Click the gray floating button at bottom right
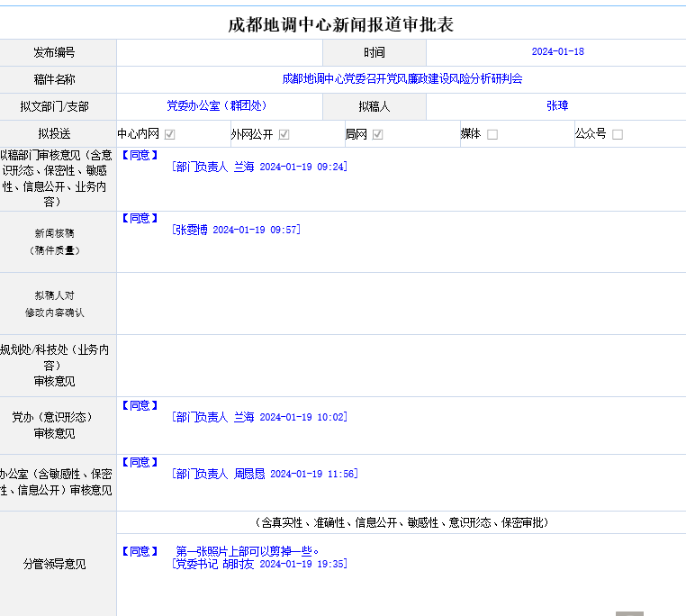 (629, 613)
